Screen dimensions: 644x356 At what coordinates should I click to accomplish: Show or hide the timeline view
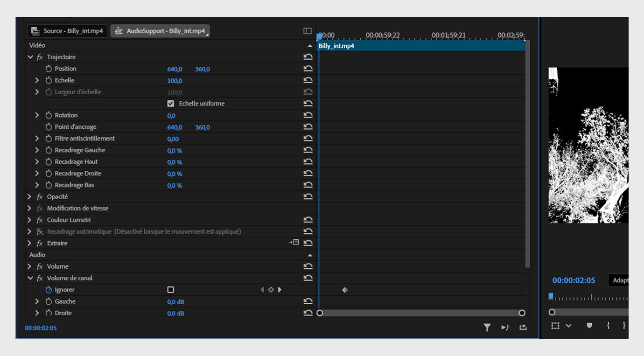tap(308, 31)
